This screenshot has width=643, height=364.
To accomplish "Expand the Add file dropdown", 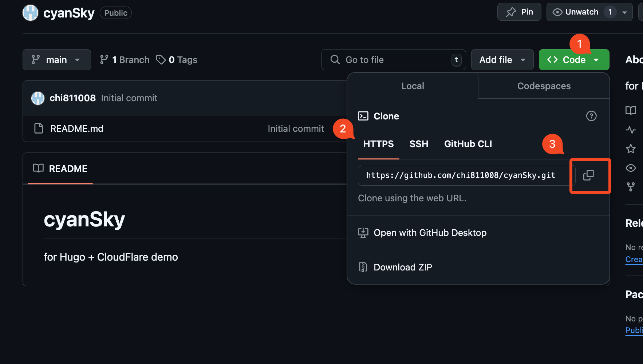I will coord(502,60).
